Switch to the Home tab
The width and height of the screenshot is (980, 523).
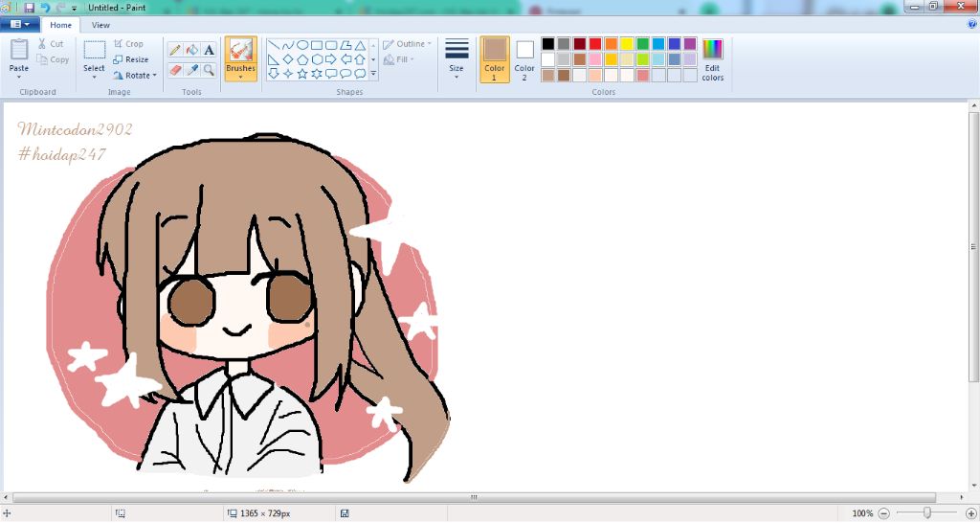(60, 25)
